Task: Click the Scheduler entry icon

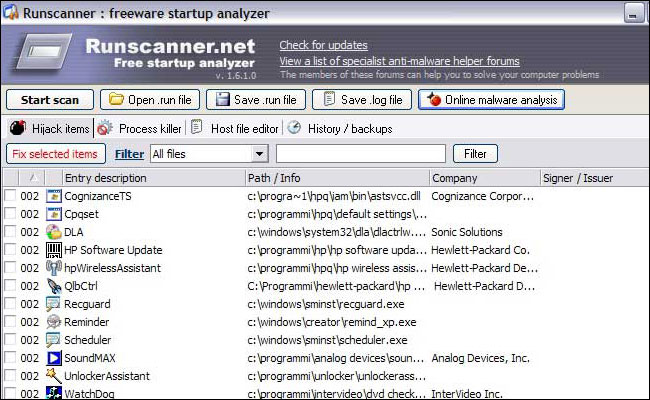Action: tap(53, 340)
